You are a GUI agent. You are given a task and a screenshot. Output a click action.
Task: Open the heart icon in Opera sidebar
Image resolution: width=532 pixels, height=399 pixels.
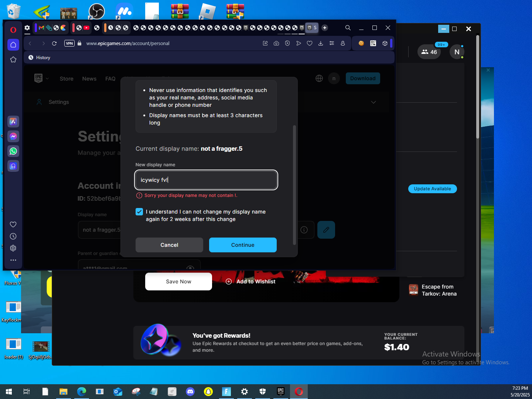tap(13, 224)
